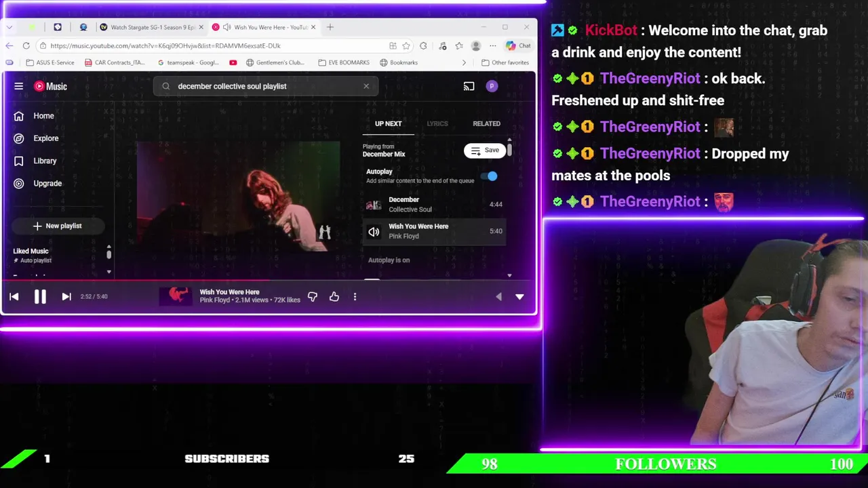Create a New playlist
Screen dimensions: 868x488
point(58,226)
